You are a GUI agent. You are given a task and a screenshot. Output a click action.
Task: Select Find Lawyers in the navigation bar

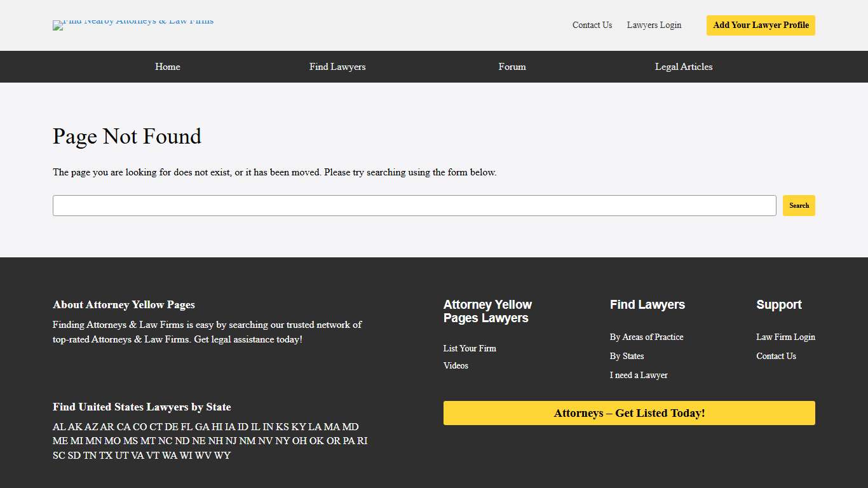(x=337, y=67)
